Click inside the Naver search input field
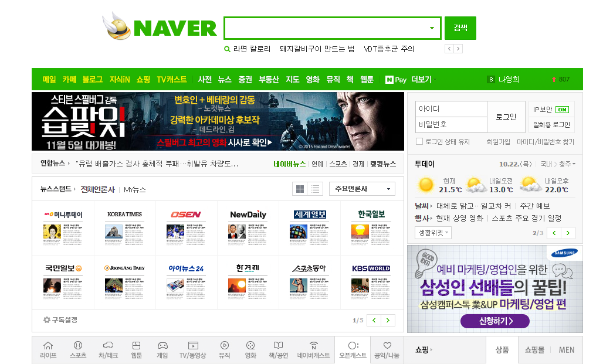The height and width of the screenshot is (364, 603). 328,28
